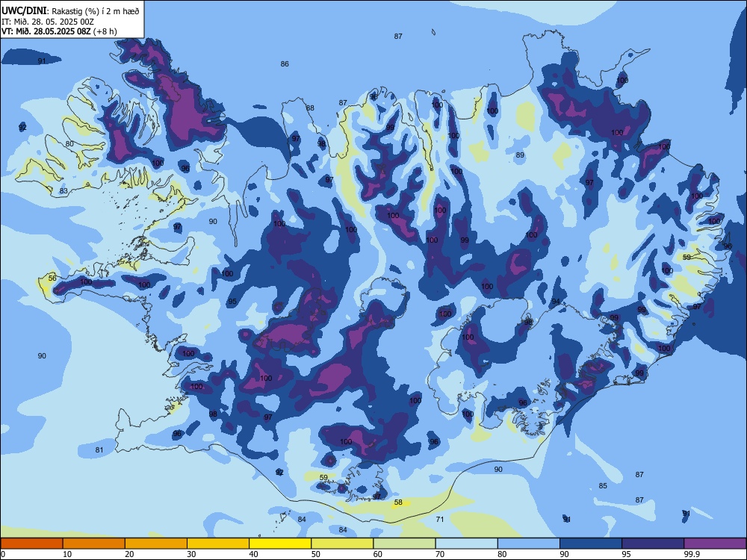This screenshot has height=560, width=747.
Task: Click the map value '81' off the southwest coast
Action: pos(99,450)
